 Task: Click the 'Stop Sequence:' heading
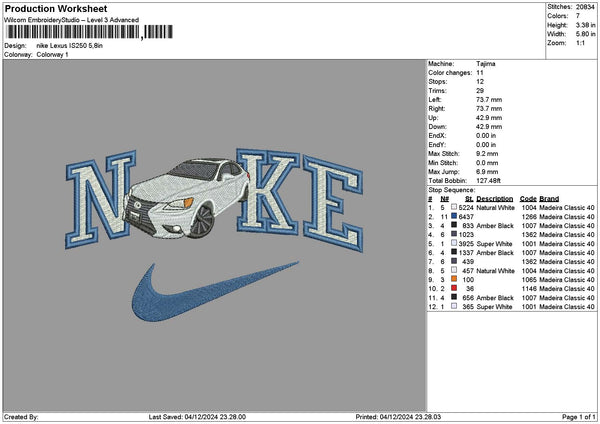click(452, 190)
